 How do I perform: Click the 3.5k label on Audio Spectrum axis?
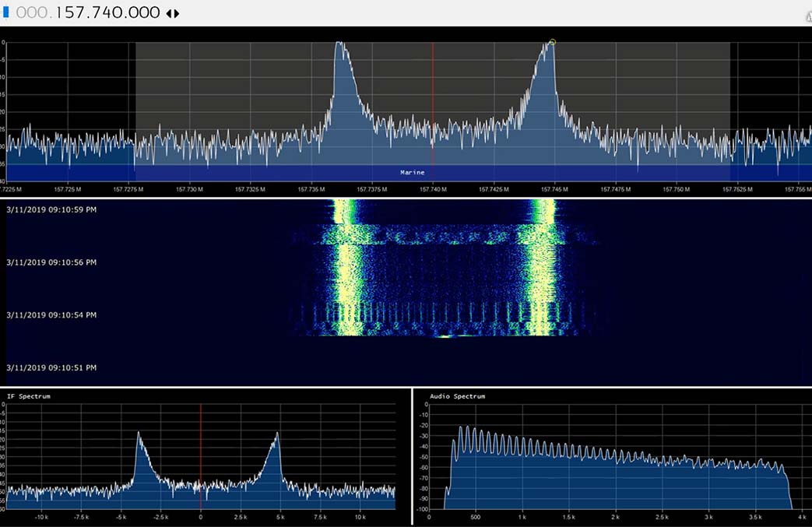tap(755, 517)
